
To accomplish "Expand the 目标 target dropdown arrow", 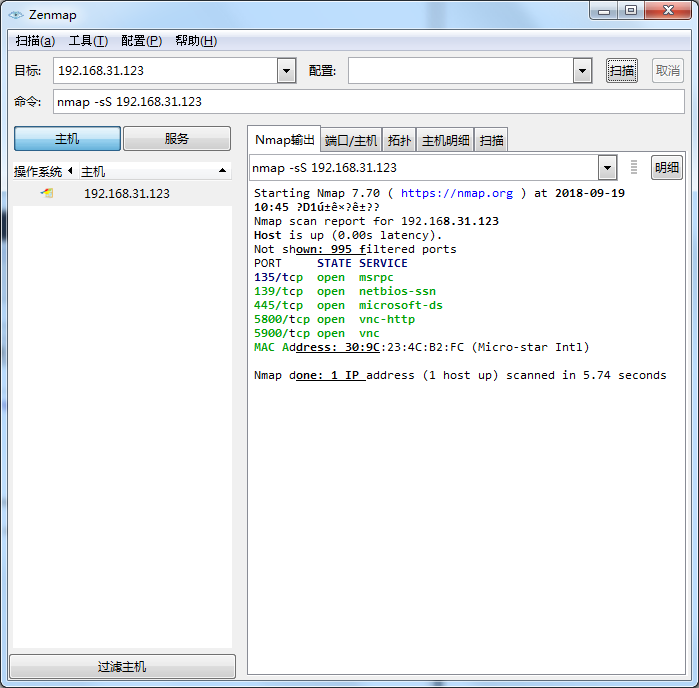I will pyautogui.click(x=287, y=70).
